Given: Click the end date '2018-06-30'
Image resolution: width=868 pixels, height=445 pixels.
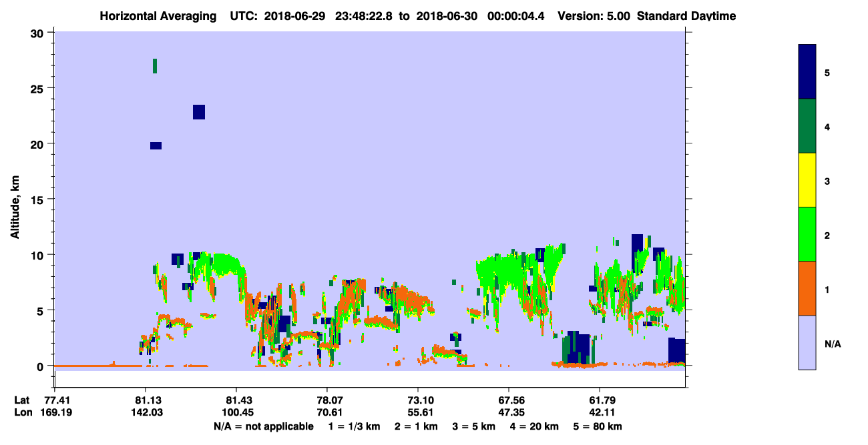Looking at the screenshot, I should [x=446, y=15].
